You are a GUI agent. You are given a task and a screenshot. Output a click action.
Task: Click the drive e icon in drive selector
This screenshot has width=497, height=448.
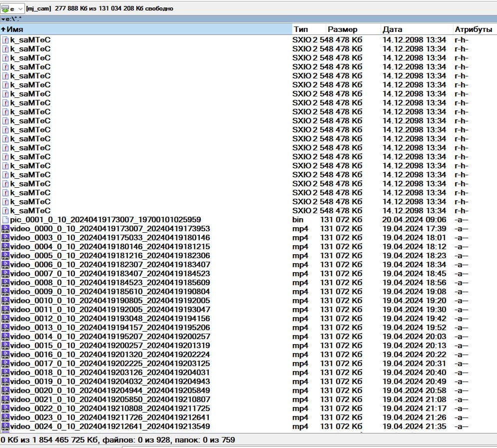point(5,9)
